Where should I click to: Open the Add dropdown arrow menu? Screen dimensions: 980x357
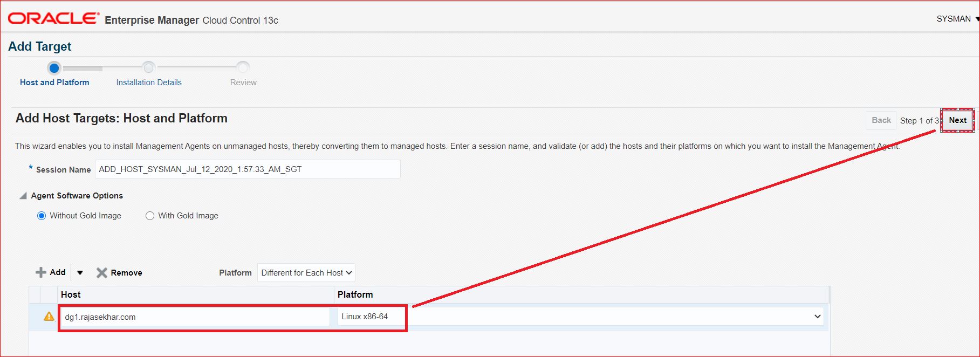pyautogui.click(x=80, y=273)
